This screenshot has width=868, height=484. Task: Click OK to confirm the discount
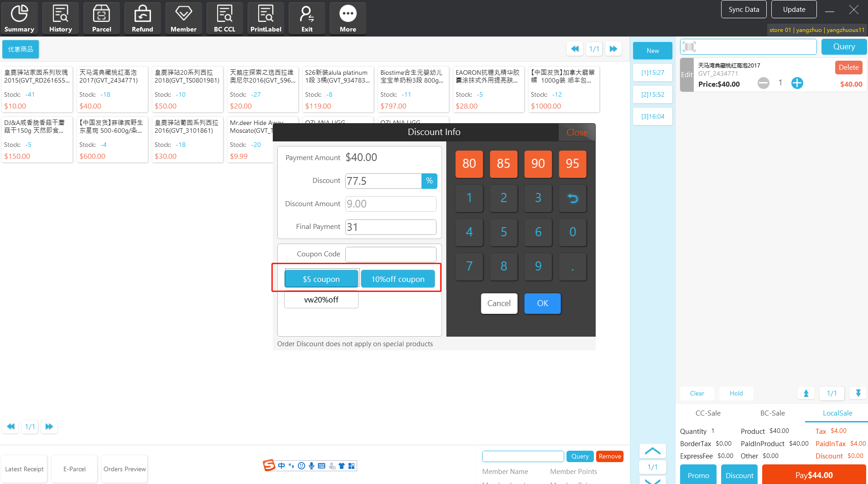[542, 303]
